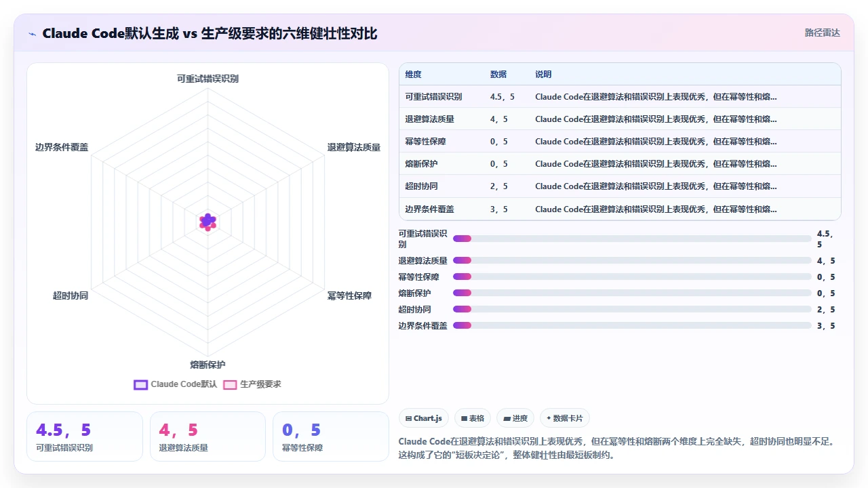
Task: Click the radar axis label 退避算法质量
Action: pos(354,147)
